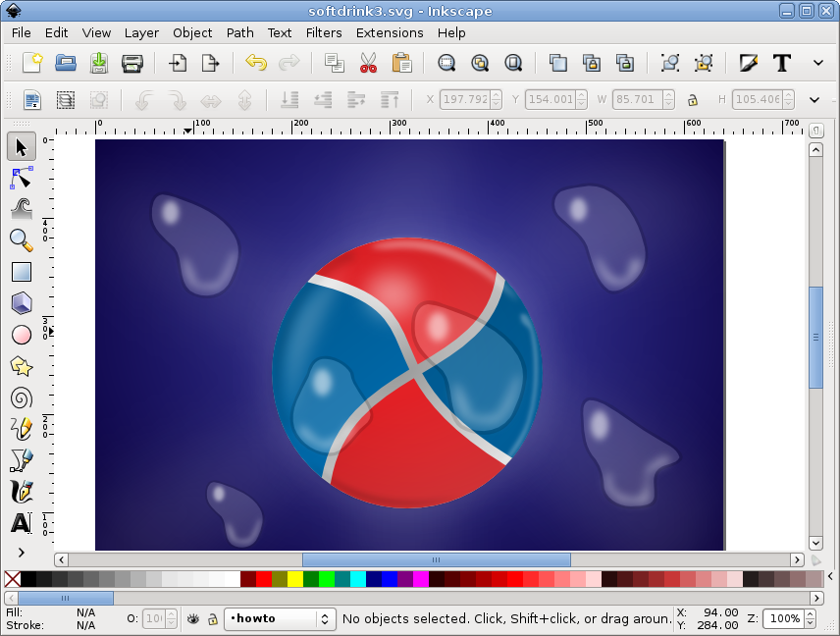This screenshot has width=840, height=636.
Task: Open an existing file
Action: [66, 63]
